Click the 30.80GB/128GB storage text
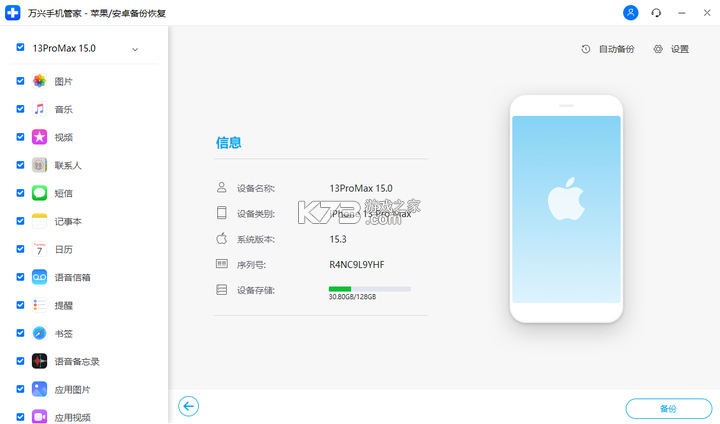The width and height of the screenshot is (720, 424). pyautogui.click(x=352, y=297)
